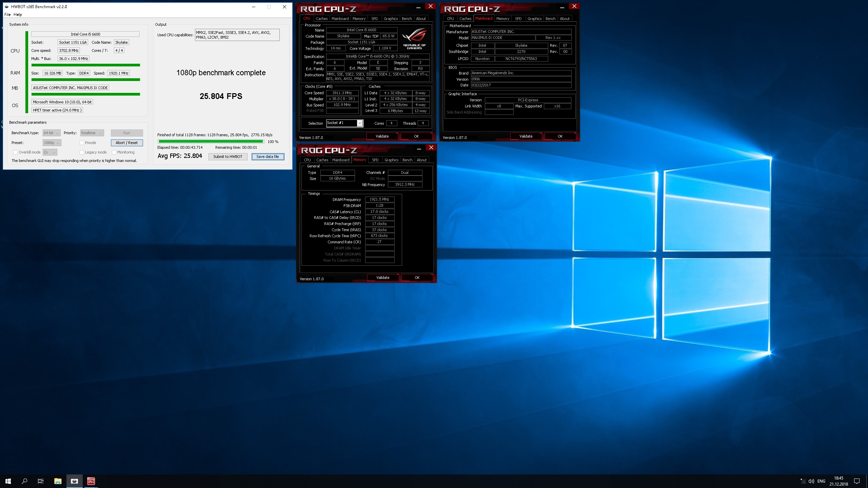Open the taskbar clock and date
868x488 pixels.
[839, 481]
